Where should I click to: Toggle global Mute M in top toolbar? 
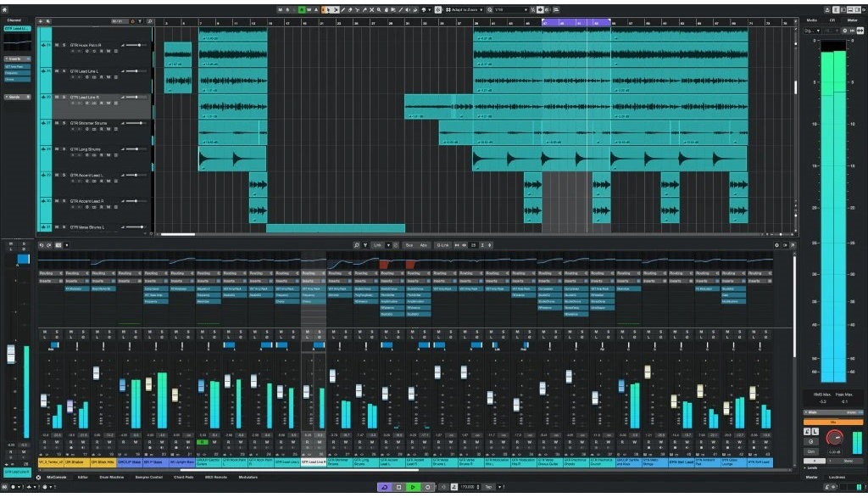[280, 9]
